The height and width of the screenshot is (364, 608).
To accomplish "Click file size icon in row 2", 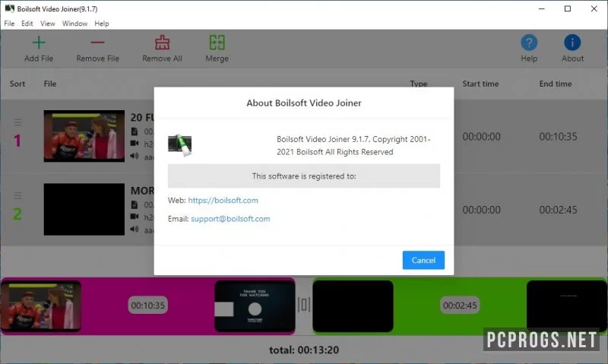I will coord(135,204).
